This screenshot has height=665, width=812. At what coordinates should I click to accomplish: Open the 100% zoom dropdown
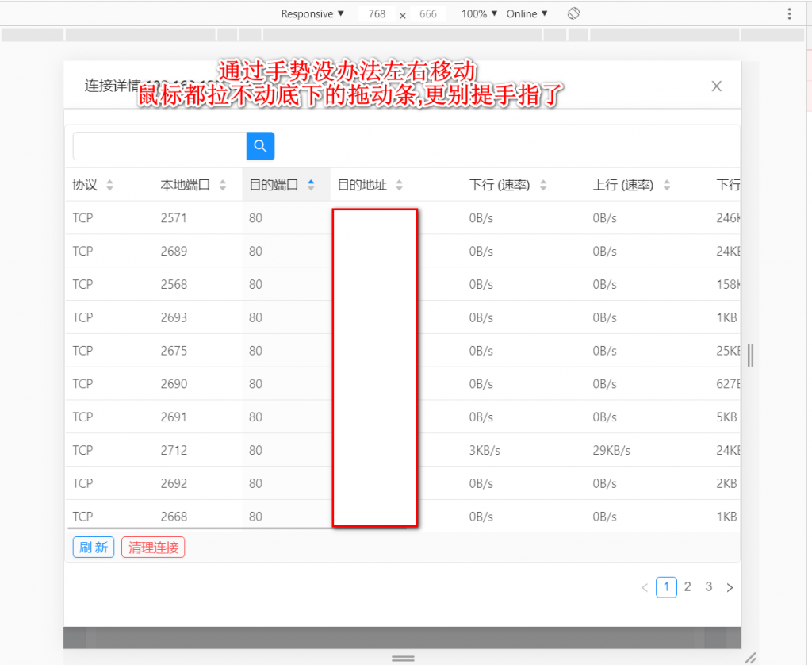coord(479,13)
